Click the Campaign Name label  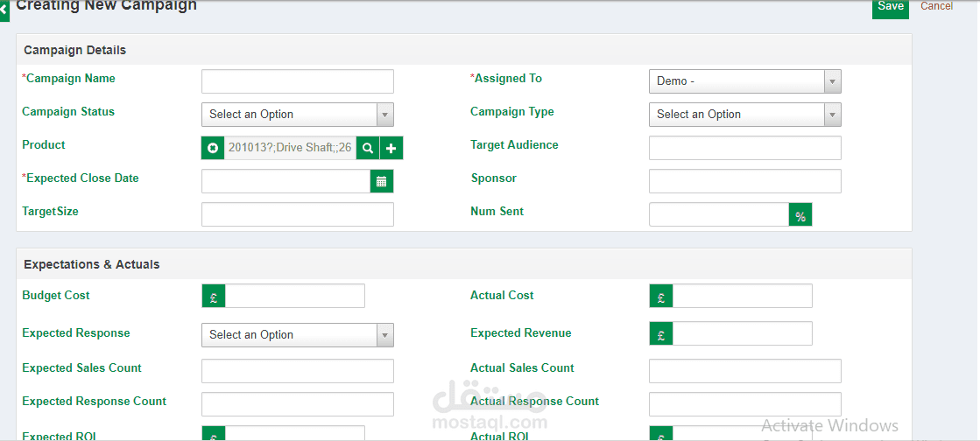[x=69, y=79]
